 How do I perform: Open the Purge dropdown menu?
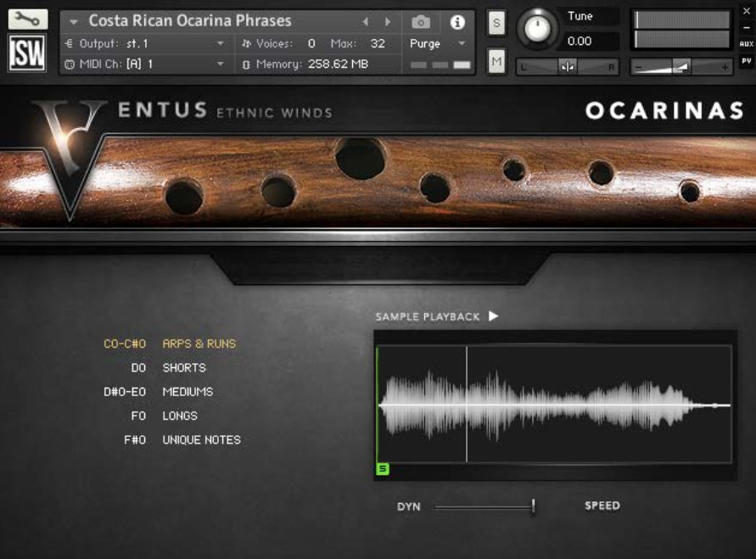439,44
